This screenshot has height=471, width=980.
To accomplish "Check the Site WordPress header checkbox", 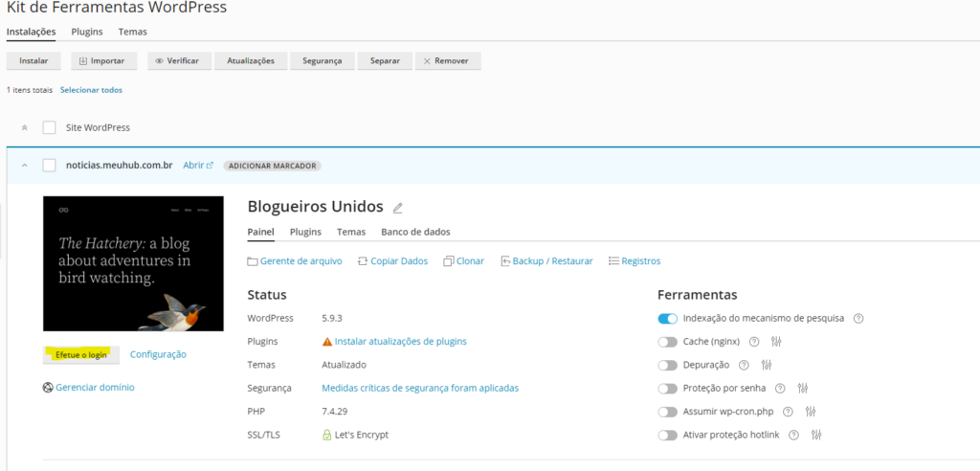I will tap(50, 127).
